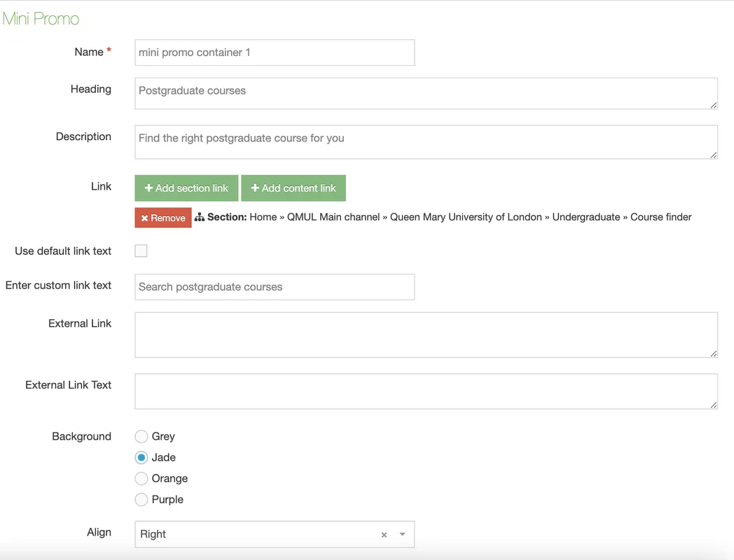Image resolution: width=734 pixels, height=560 pixels.
Task: Click the 'Course finder' section path text
Action: coord(661,217)
